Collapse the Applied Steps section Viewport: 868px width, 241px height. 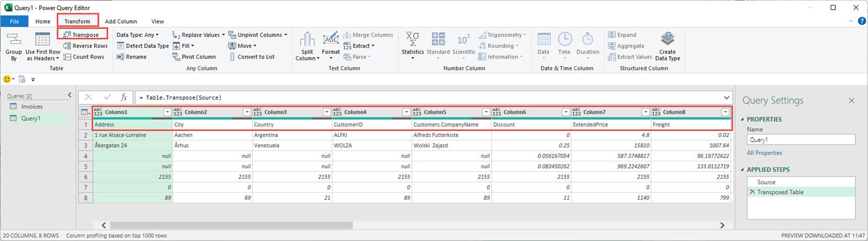pos(743,170)
